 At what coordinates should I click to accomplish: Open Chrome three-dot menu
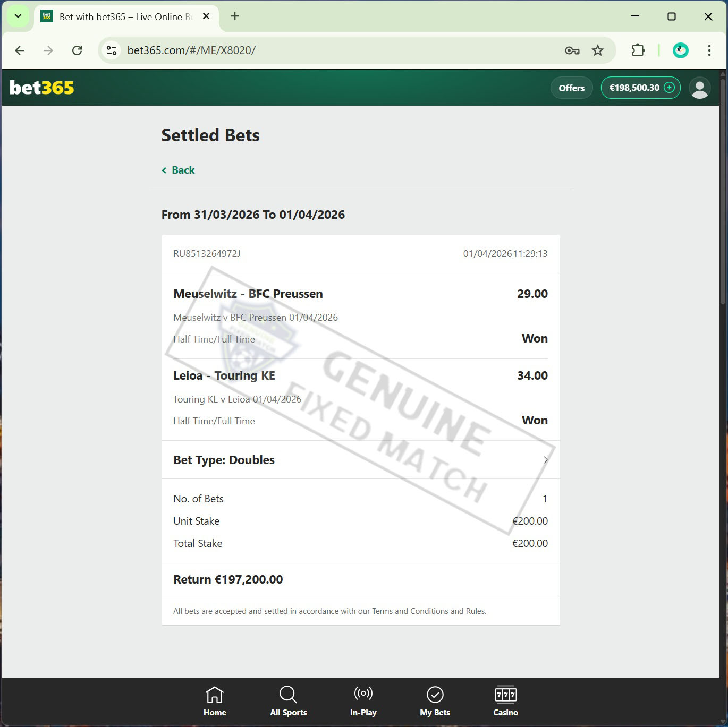click(709, 50)
